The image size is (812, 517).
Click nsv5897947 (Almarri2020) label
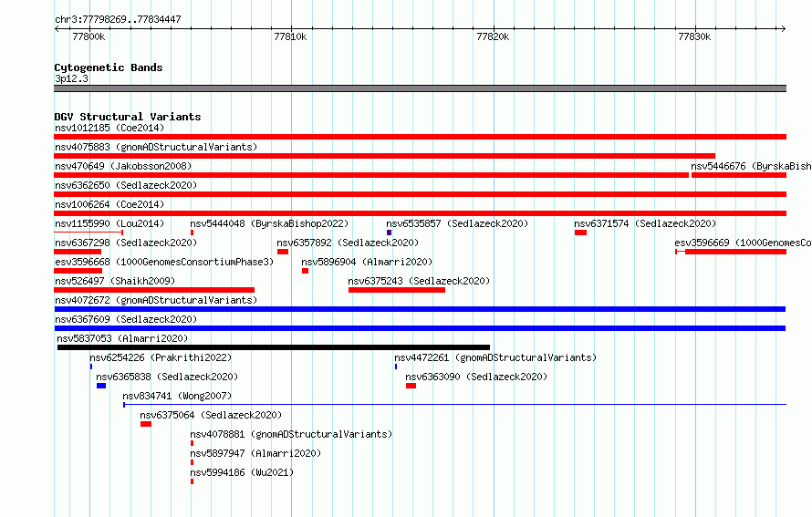tap(255, 453)
